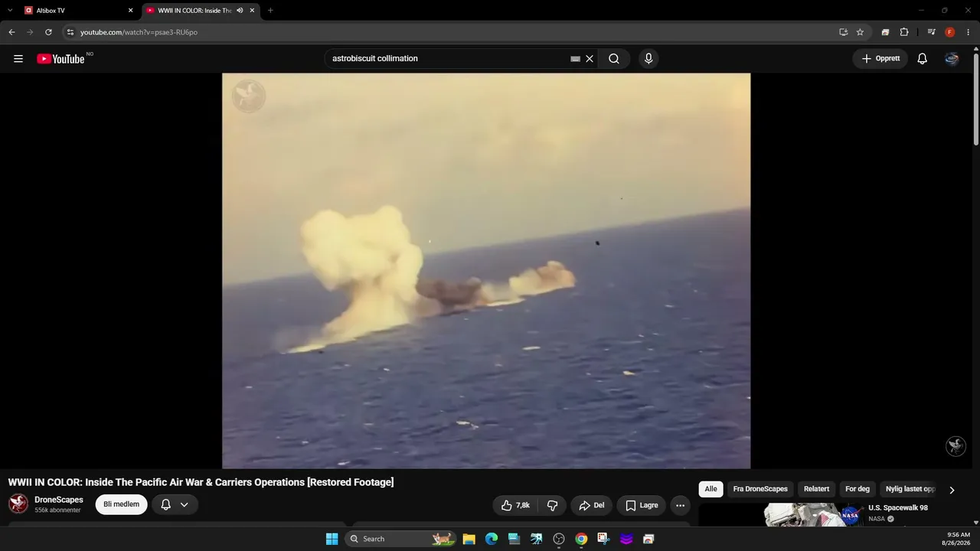
Task: Close the Altibox TV tab
Action: click(x=130, y=11)
